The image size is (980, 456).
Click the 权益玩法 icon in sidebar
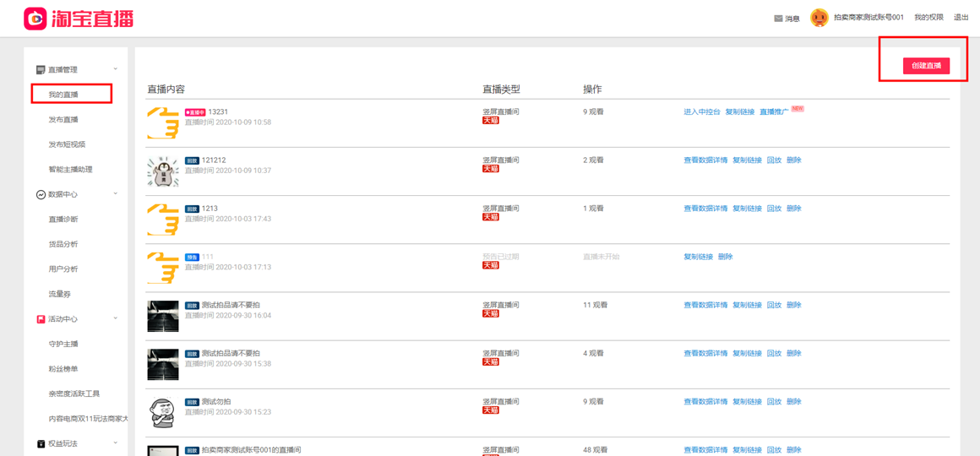coord(41,444)
